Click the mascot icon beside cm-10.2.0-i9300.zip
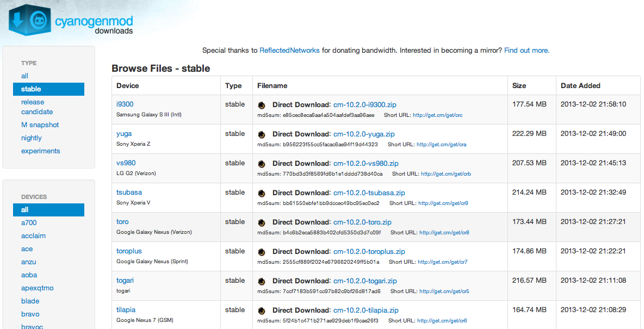The image size is (644, 329). point(262,105)
